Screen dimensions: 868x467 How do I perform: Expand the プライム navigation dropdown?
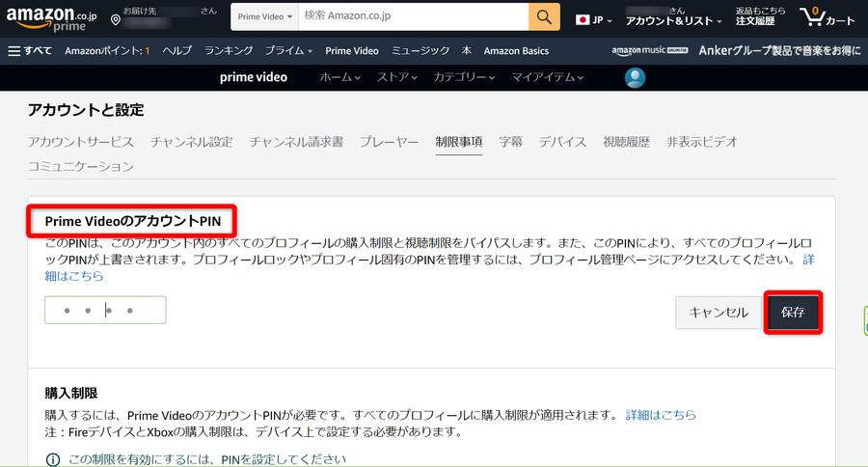click(x=288, y=50)
